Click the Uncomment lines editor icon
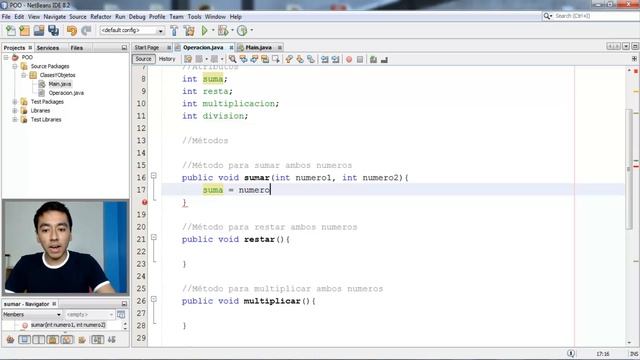This screenshot has height=360, width=640. [x=384, y=60]
